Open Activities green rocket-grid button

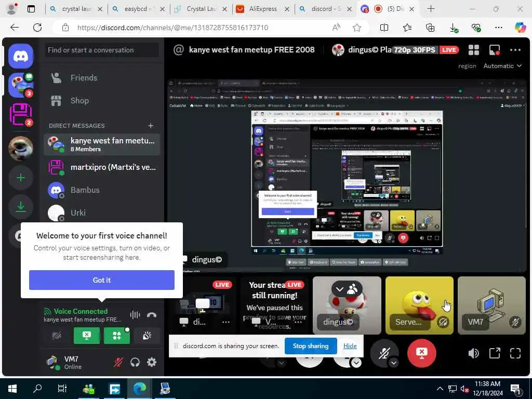pyautogui.click(x=117, y=336)
